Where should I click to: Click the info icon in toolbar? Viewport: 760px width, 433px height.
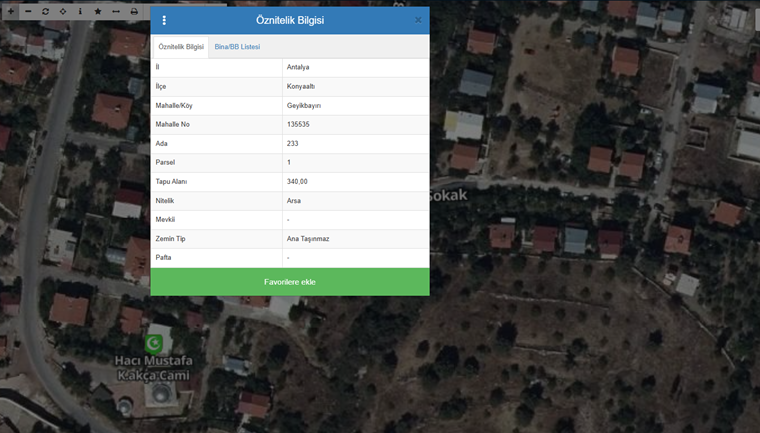click(80, 10)
